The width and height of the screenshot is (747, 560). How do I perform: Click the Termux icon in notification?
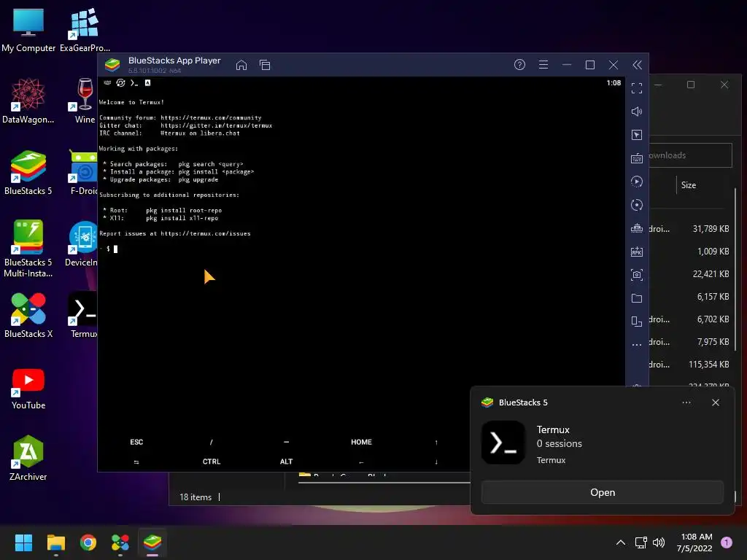[x=503, y=443]
